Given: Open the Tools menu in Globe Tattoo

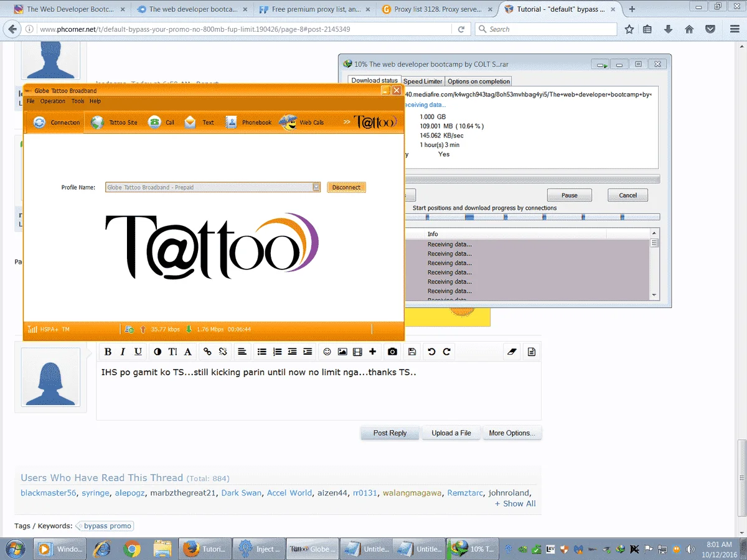Looking at the screenshot, I should coord(78,101).
